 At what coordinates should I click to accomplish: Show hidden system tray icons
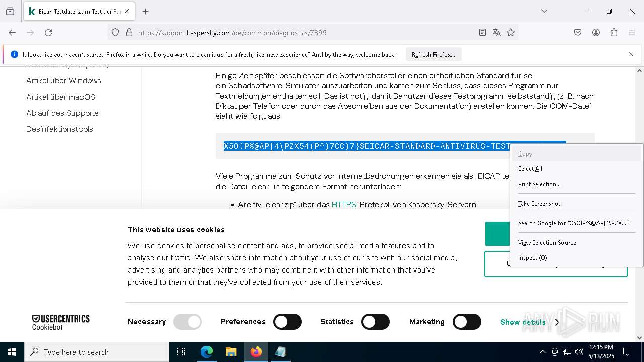[x=542, y=352]
